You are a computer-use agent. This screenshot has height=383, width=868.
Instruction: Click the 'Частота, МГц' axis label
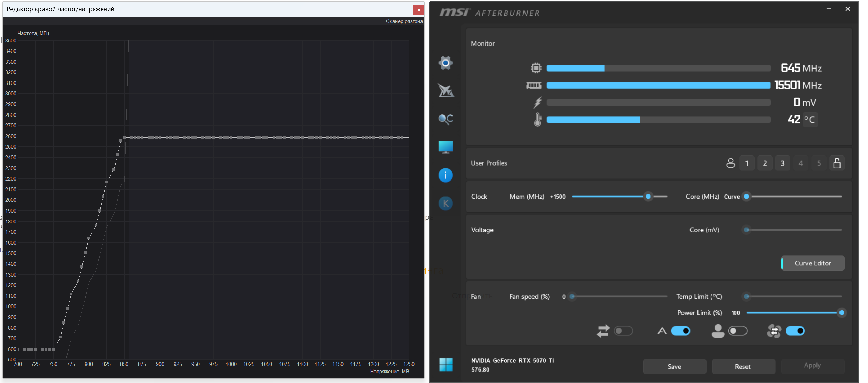tap(33, 33)
